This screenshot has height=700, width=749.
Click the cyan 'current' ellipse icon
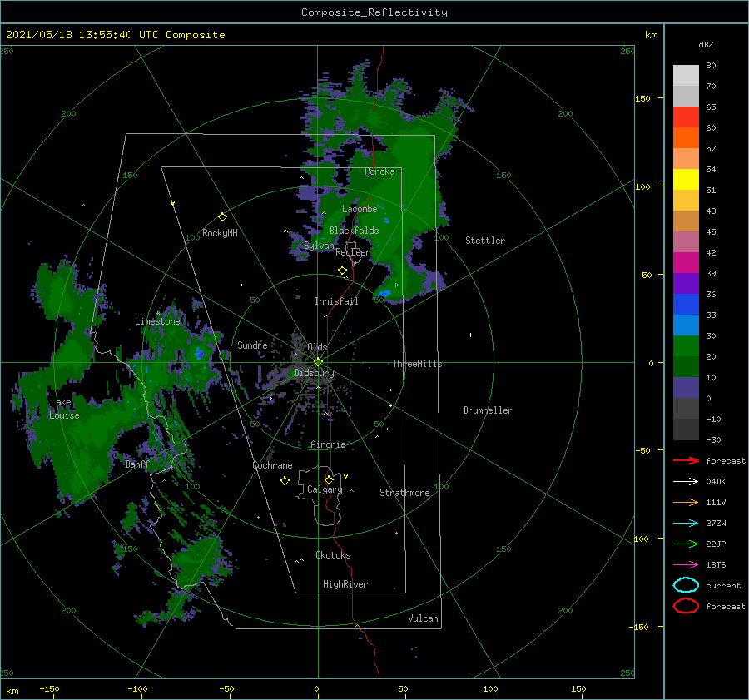click(x=686, y=585)
